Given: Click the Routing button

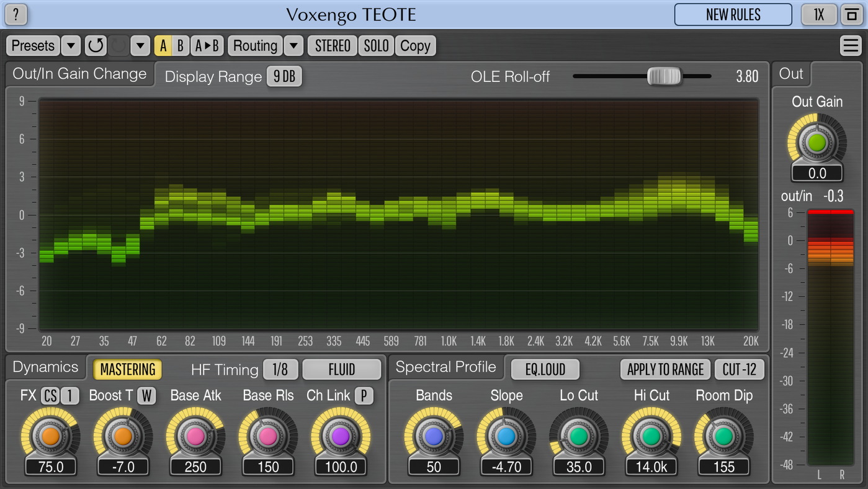Looking at the screenshot, I should tap(255, 45).
